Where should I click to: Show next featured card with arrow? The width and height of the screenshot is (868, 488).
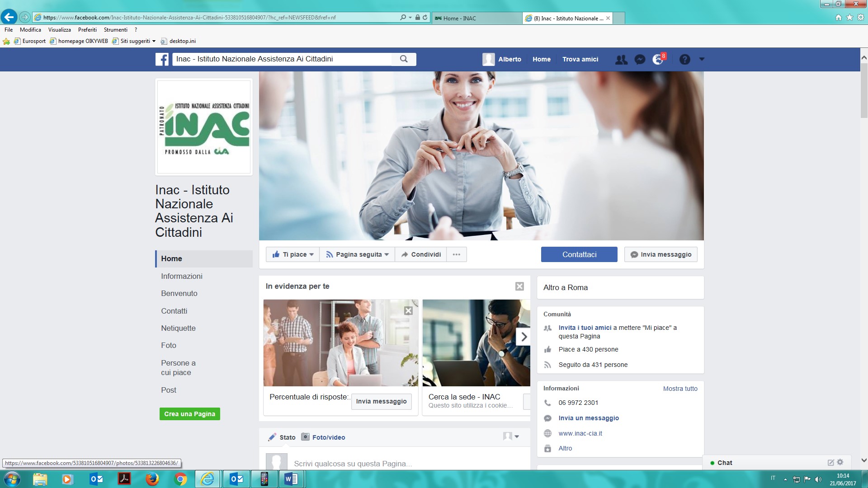coord(524,337)
